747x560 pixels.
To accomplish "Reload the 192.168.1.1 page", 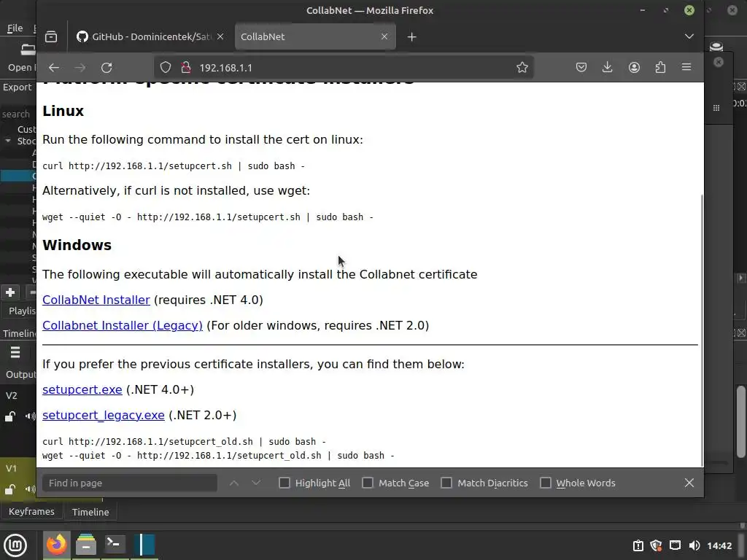I will [x=107, y=68].
